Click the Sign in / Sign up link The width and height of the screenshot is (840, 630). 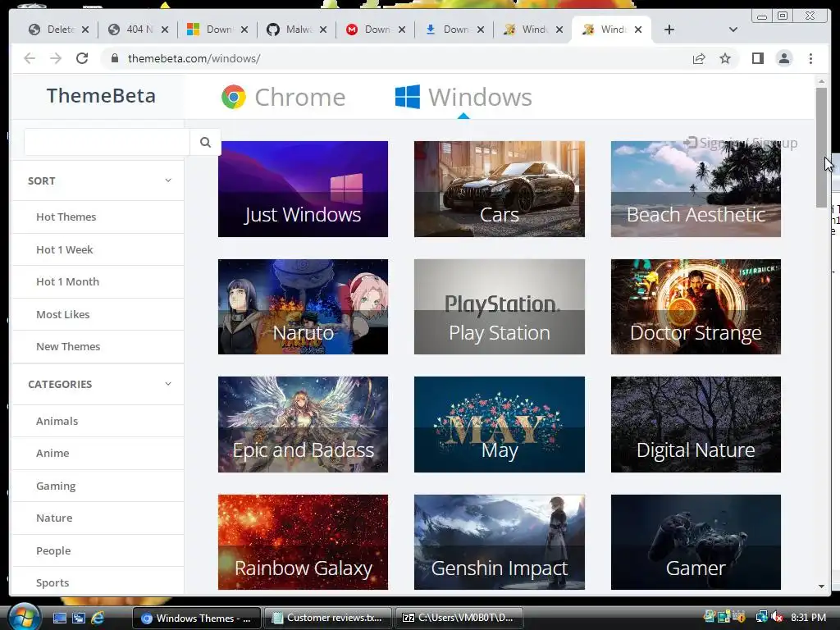741,143
